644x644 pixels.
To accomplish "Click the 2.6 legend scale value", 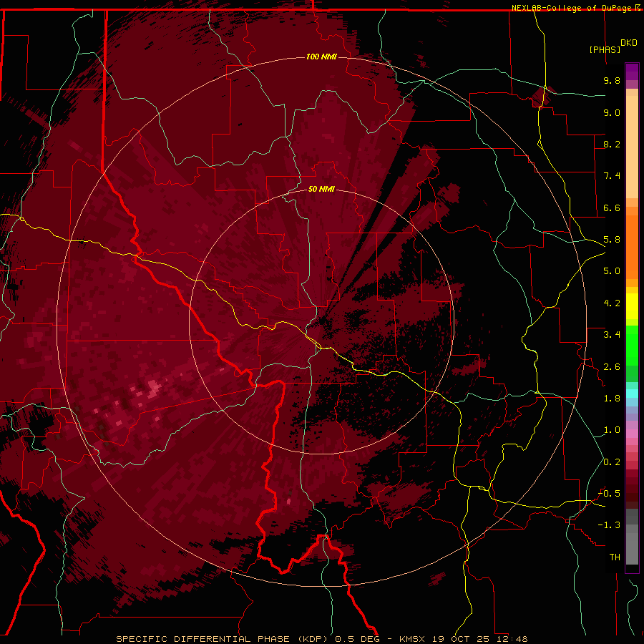I will pos(612,367).
